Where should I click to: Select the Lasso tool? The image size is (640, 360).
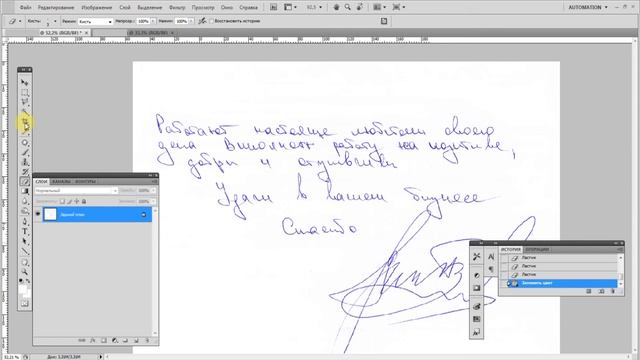[x=24, y=102]
